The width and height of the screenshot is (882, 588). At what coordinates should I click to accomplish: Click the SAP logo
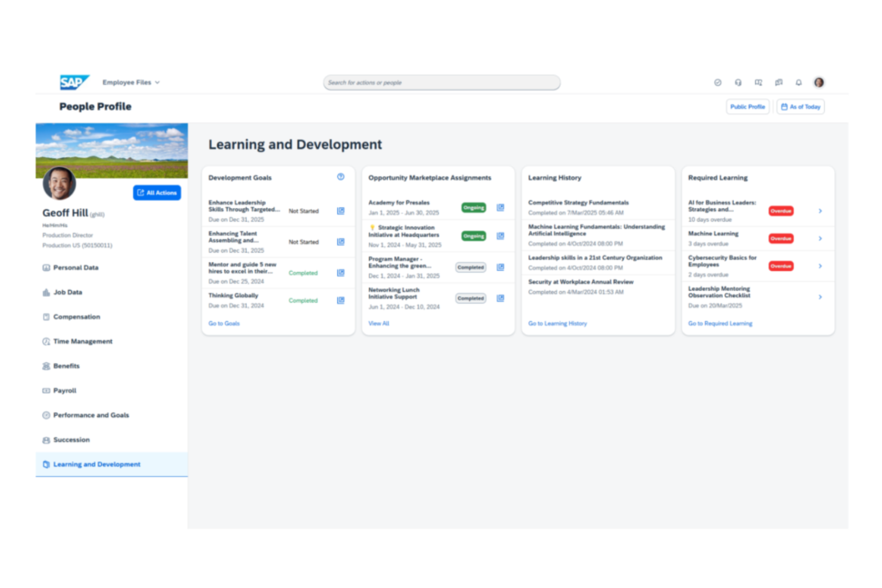click(73, 80)
